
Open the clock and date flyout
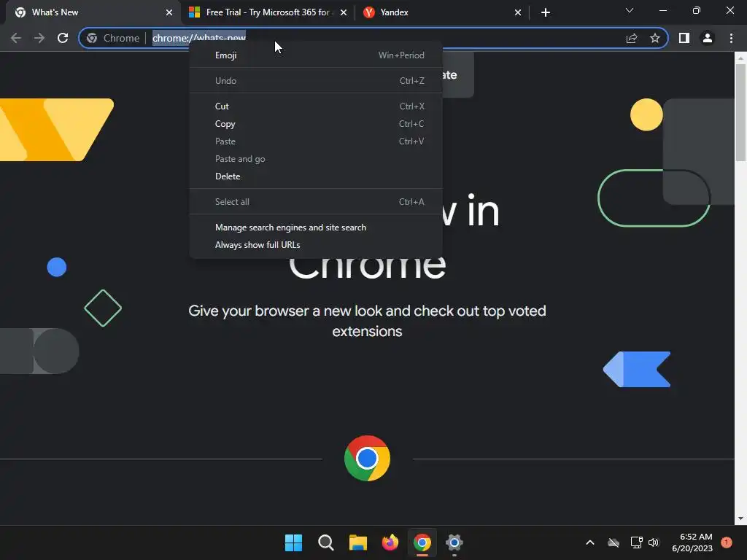point(692,542)
